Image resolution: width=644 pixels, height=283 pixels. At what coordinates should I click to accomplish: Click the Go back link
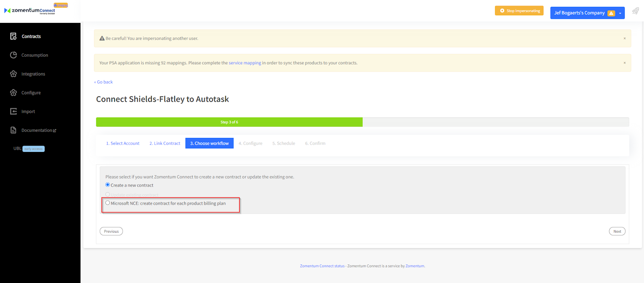(103, 82)
